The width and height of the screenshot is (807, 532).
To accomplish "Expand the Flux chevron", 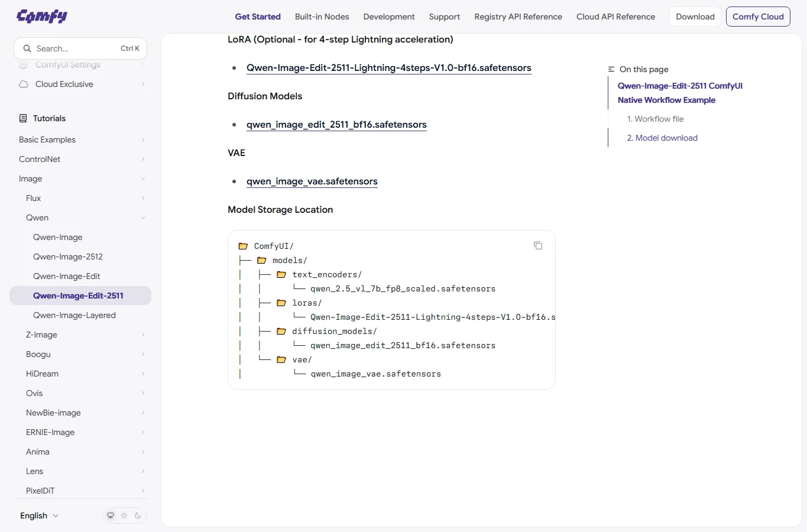I will point(143,198).
